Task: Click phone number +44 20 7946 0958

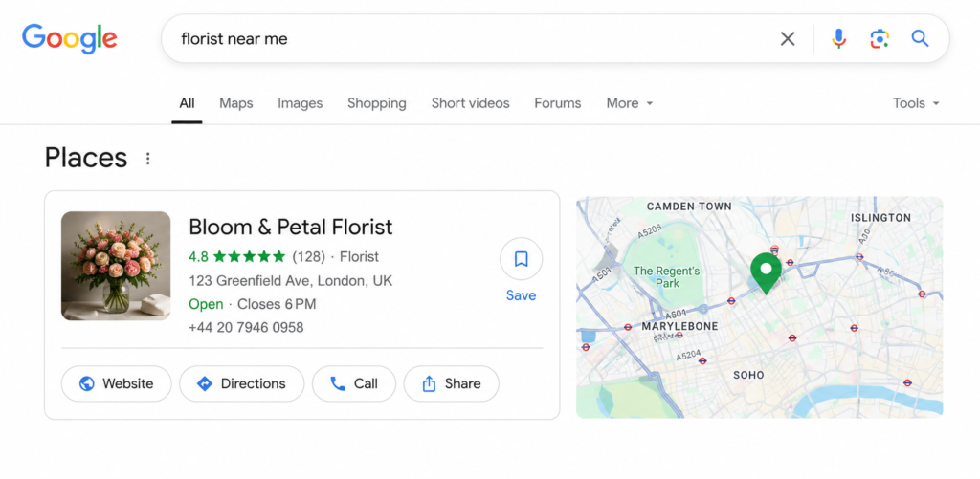Action: tap(246, 327)
